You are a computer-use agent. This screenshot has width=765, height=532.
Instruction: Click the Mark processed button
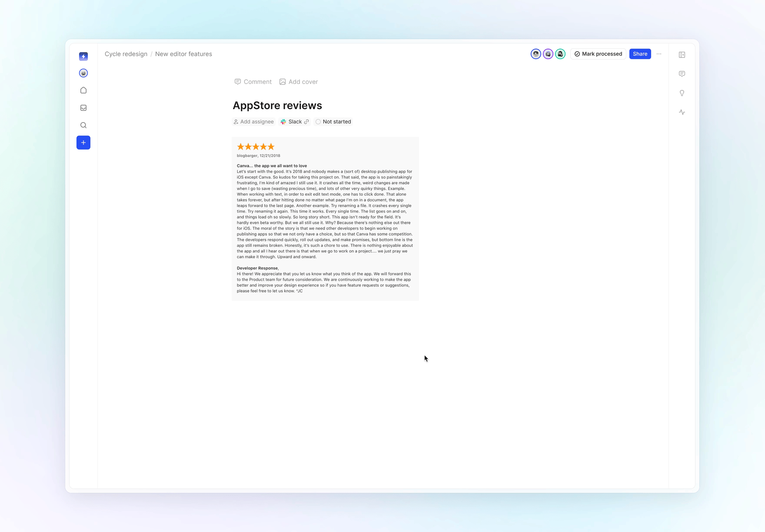point(598,54)
